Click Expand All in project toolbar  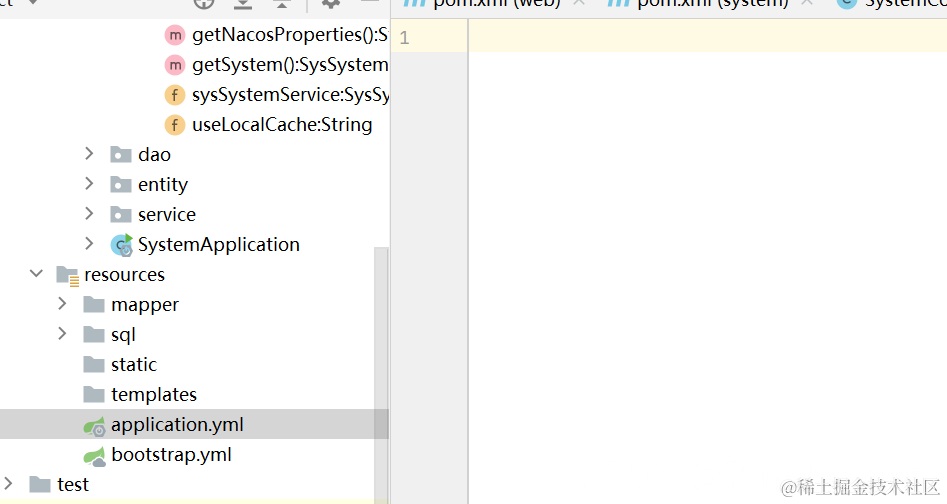tap(243, 4)
